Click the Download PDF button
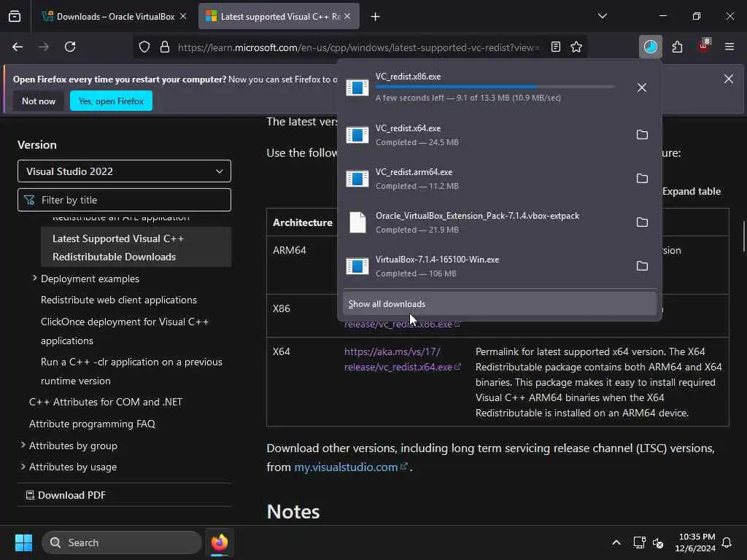This screenshot has width=747, height=560. [x=66, y=495]
